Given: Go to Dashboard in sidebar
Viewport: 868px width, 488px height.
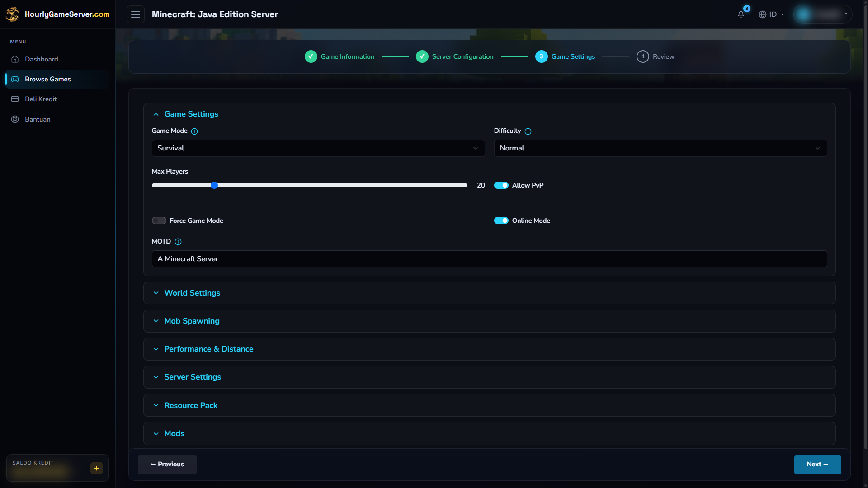Looking at the screenshot, I should (57, 59).
